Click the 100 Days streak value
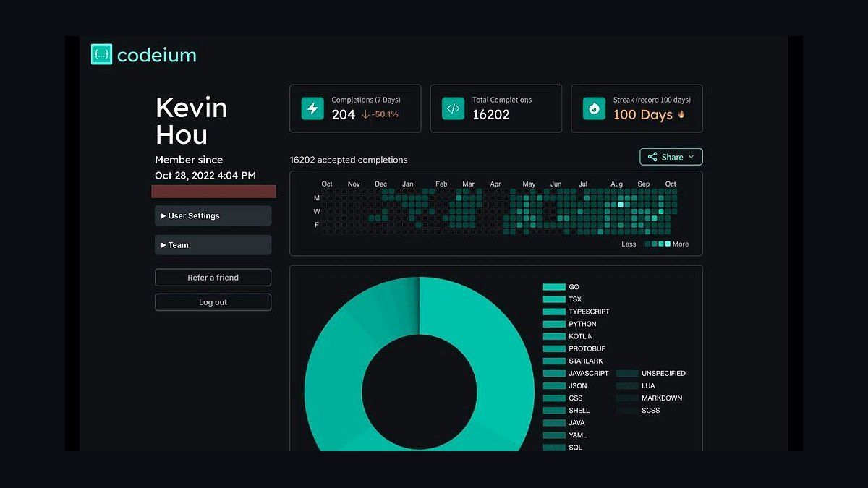Image resolution: width=868 pixels, height=488 pixels. (643, 114)
